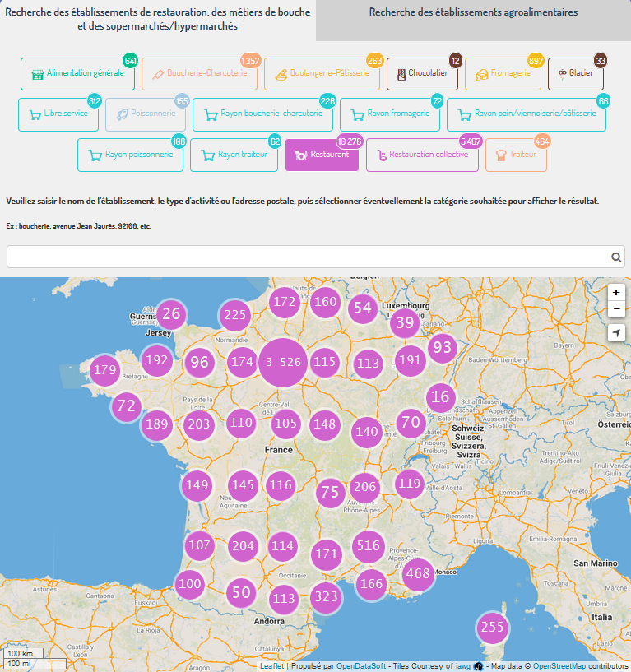631x672 pixels.
Task: Open the Corsica cluster marker 255
Action: (x=492, y=628)
